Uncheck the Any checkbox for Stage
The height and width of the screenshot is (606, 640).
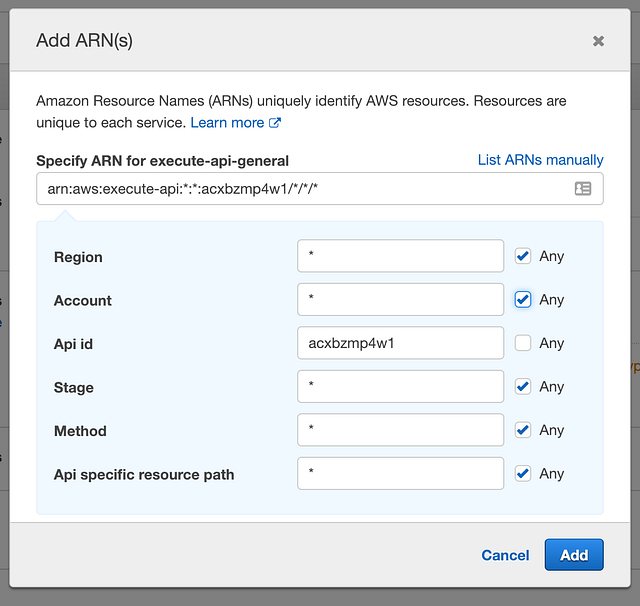point(523,386)
